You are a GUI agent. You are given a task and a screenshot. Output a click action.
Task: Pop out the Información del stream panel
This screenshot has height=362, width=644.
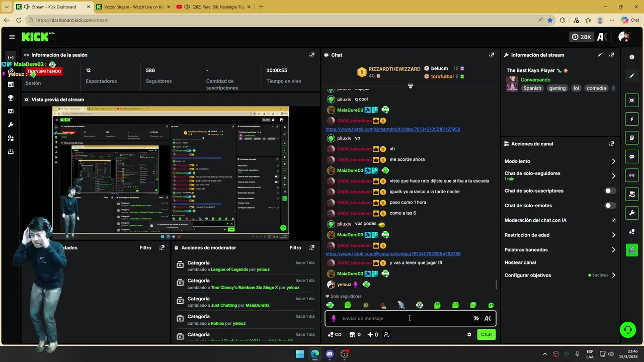(x=612, y=55)
